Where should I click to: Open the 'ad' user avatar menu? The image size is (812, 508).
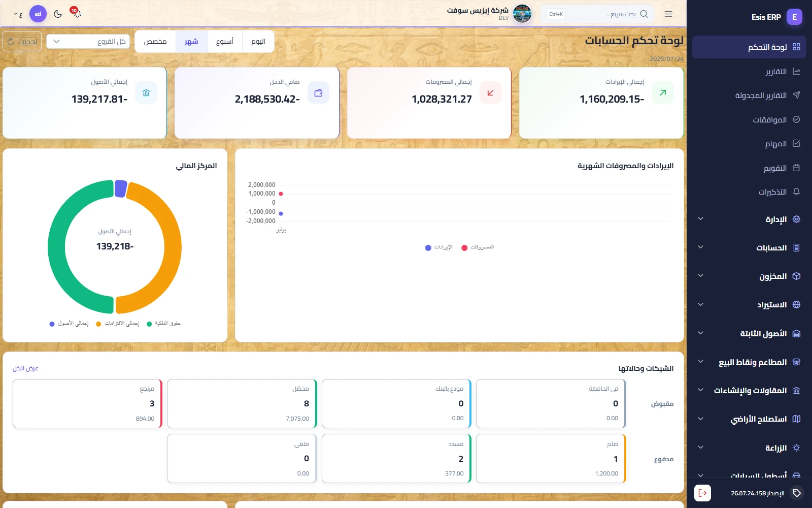click(38, 14)
